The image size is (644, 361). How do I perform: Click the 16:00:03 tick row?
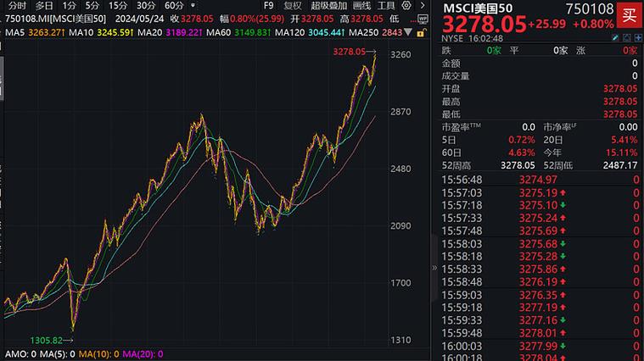tap(540, 347)
